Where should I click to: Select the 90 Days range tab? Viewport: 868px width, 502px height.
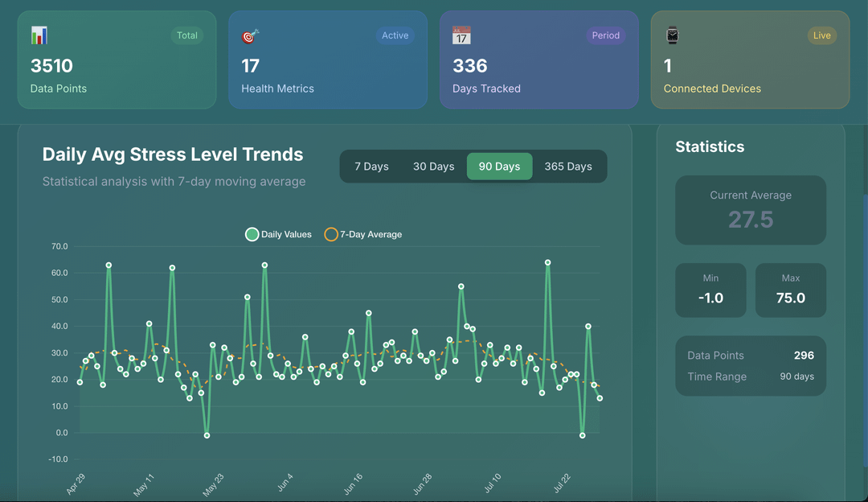click(499, 167)
